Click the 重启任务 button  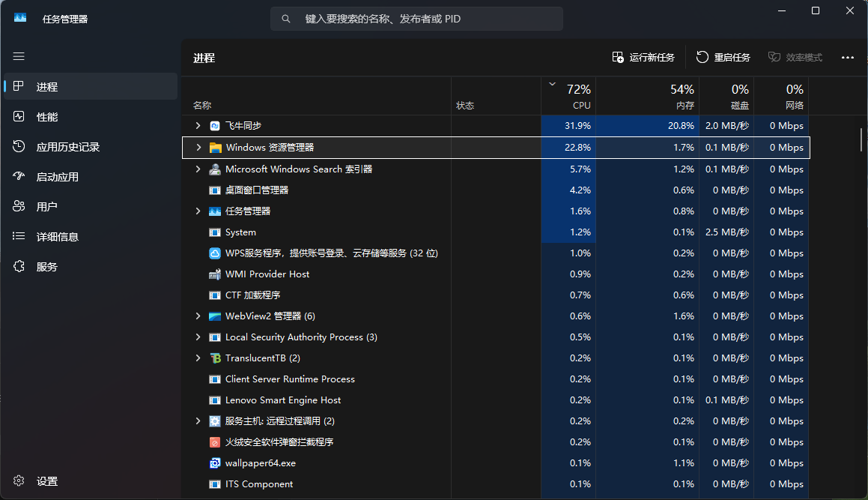click(x=723, y=58)
